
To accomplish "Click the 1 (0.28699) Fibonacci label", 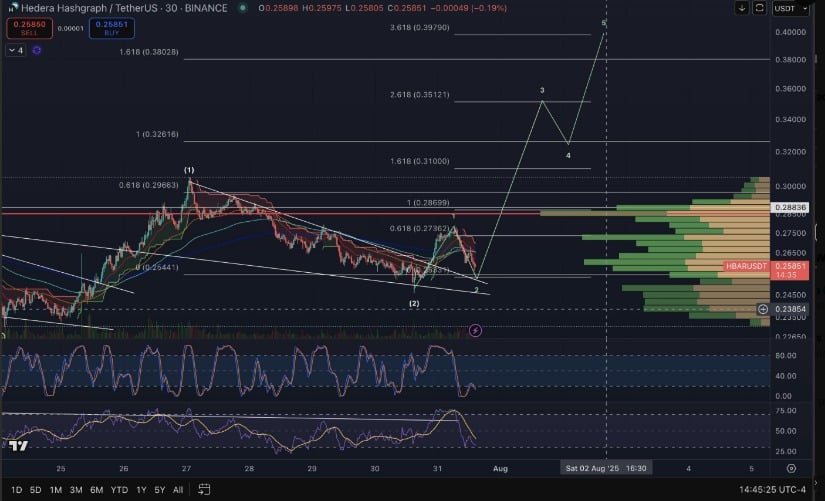I will click(428, 203).
